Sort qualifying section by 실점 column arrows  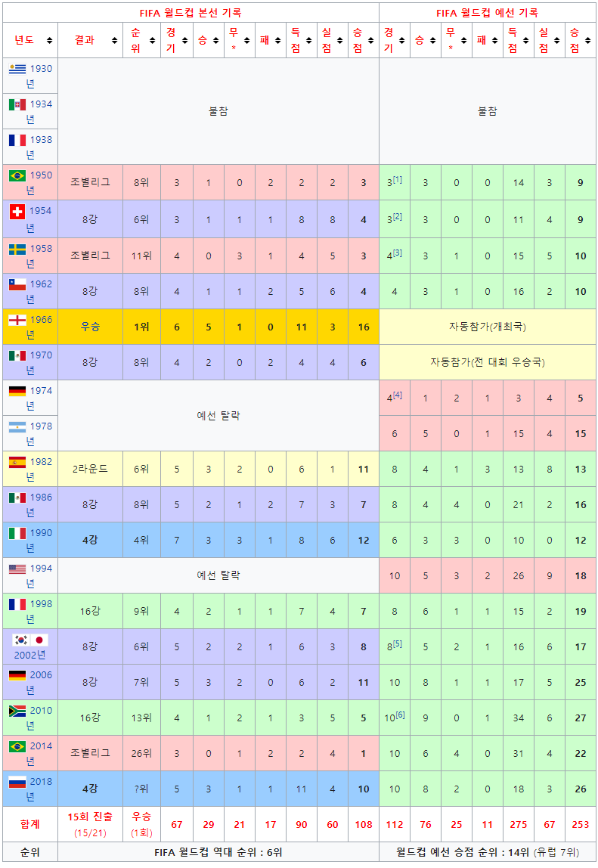click(557, 40)
